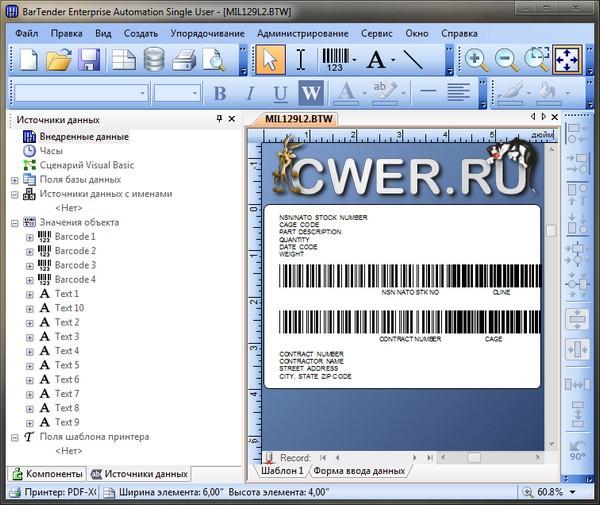
Task: Open the Сервис menu
Action: (377, 33)
